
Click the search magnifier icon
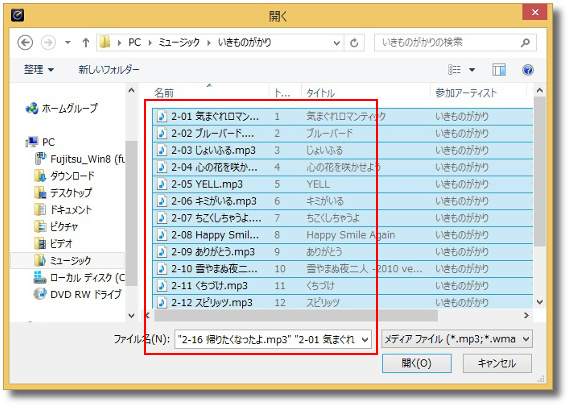[525, 43]
